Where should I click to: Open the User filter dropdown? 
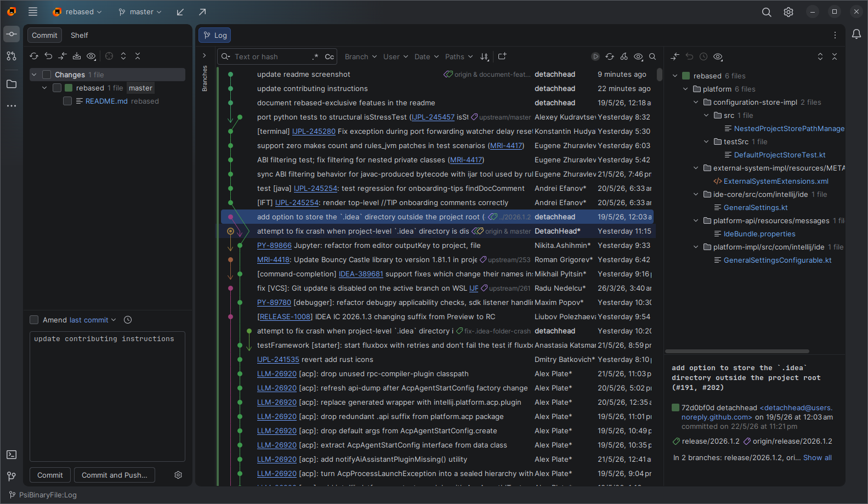396,56
